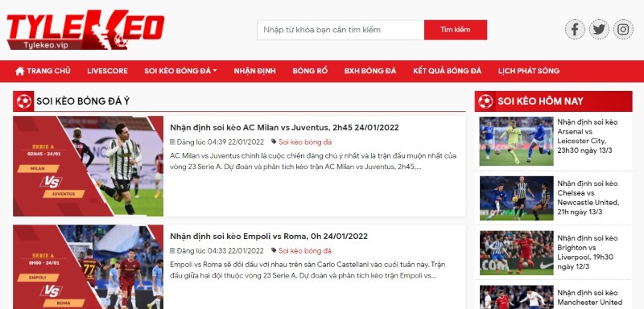This screenshot has height=309, width=644.
Task: Click 'Đăng lúc 04:39 22/01/2022' date text
Action: (220, 142)
